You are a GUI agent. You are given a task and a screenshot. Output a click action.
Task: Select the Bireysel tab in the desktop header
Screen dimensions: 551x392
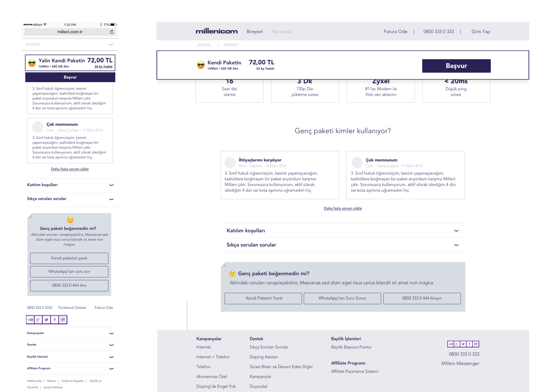254,32
